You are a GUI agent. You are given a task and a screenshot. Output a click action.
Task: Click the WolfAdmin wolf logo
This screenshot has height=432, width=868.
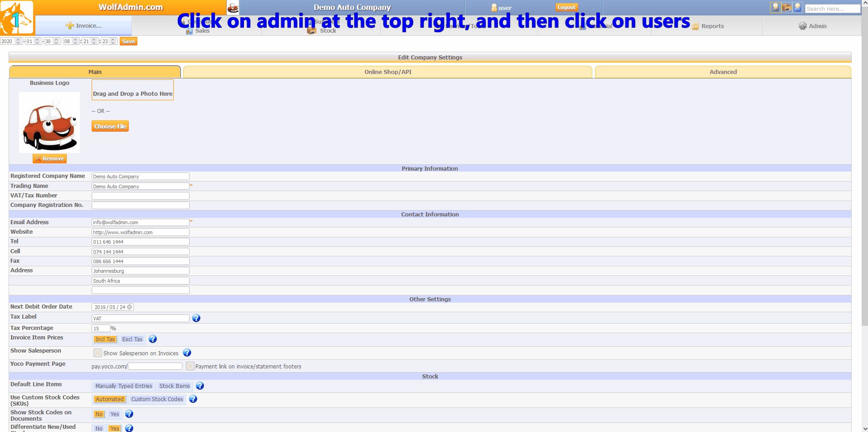[17, 18]
